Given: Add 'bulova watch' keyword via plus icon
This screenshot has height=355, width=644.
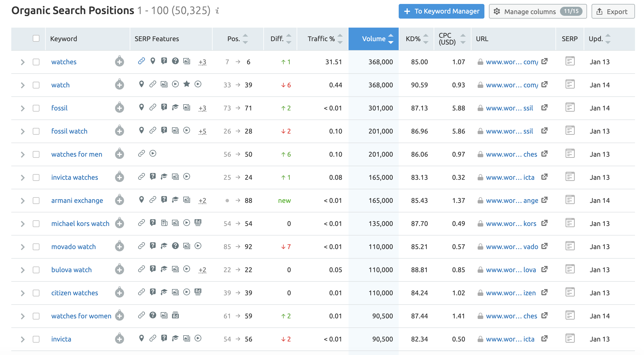Looking at the screenshot, I should pos(120,270).
